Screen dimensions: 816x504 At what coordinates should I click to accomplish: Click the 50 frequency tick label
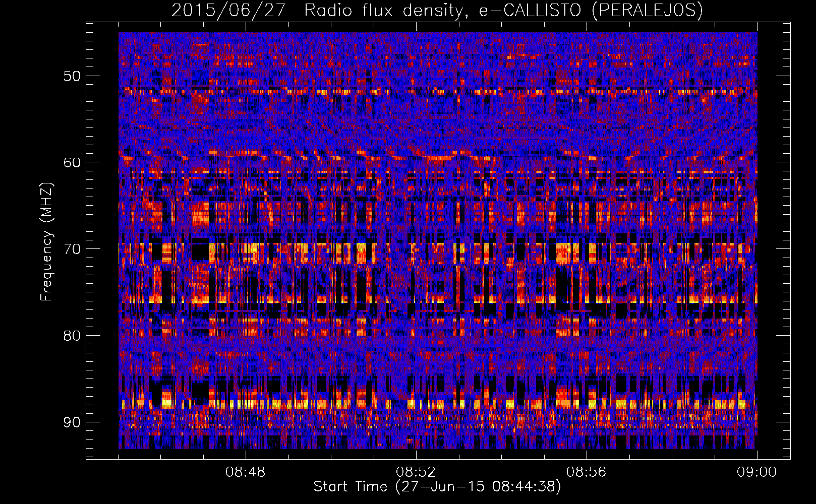[72, 76]
